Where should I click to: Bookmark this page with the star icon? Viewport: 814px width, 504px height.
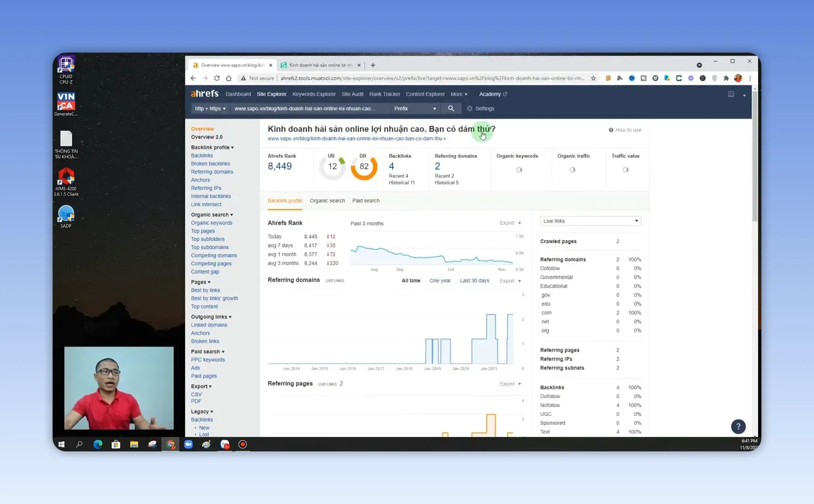594,78
